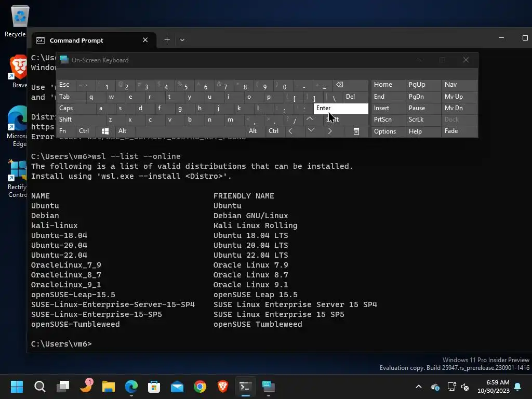Switch to Terminal taskbar icon
This screenshot has width=532, height=399.
pyautogui.click(x=246, y=387)
